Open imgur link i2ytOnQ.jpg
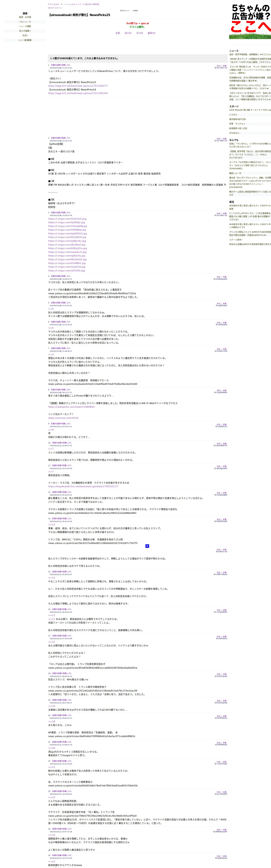The height and width of the screenshot is (868, 271). point(67,267)
